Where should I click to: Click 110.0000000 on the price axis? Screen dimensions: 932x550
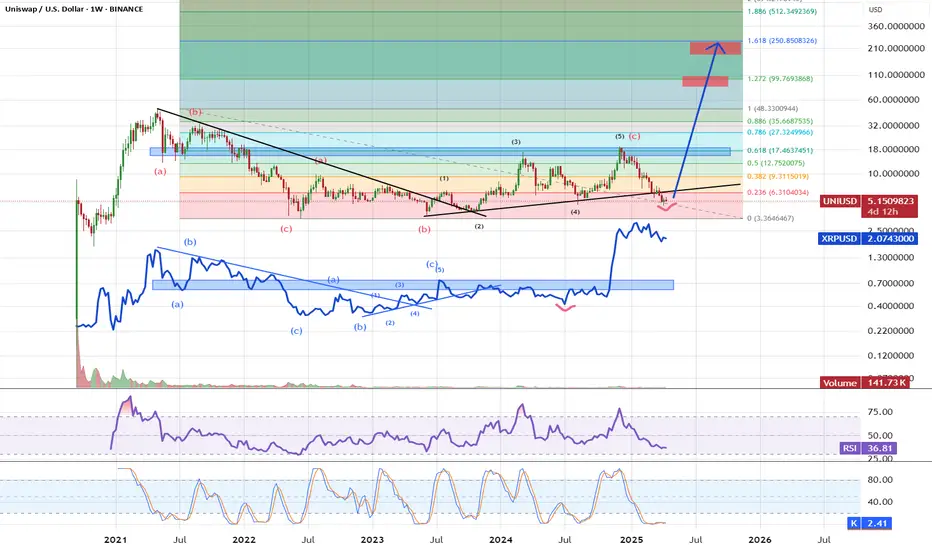[896, 75]
